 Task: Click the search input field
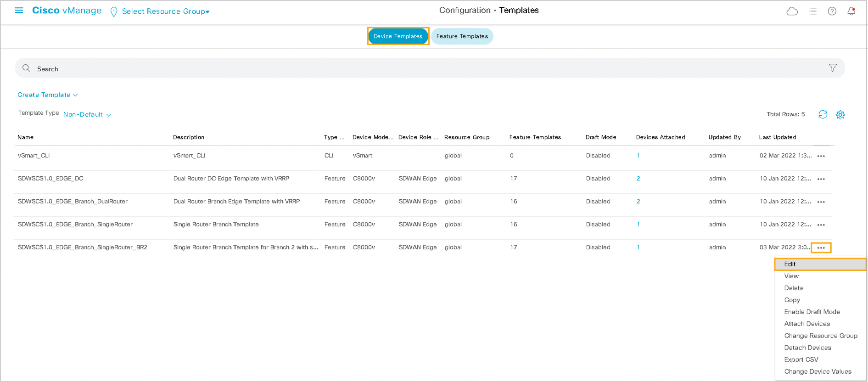[430, 68]
